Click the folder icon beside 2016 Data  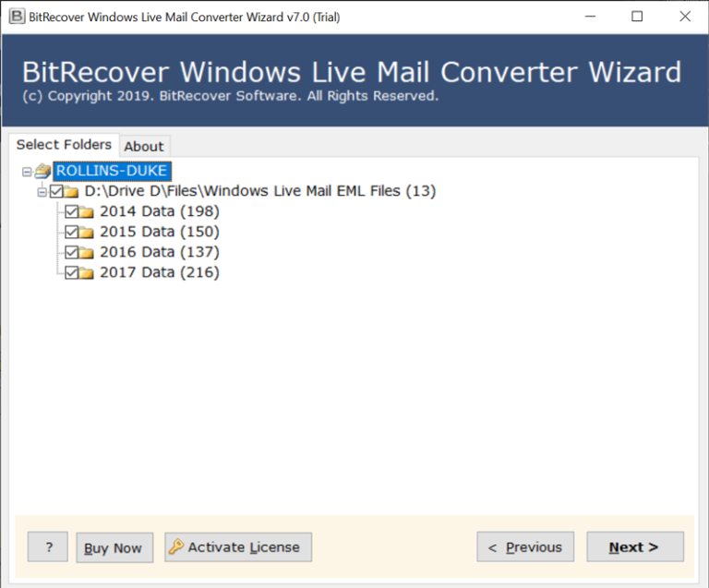point(87,252)
